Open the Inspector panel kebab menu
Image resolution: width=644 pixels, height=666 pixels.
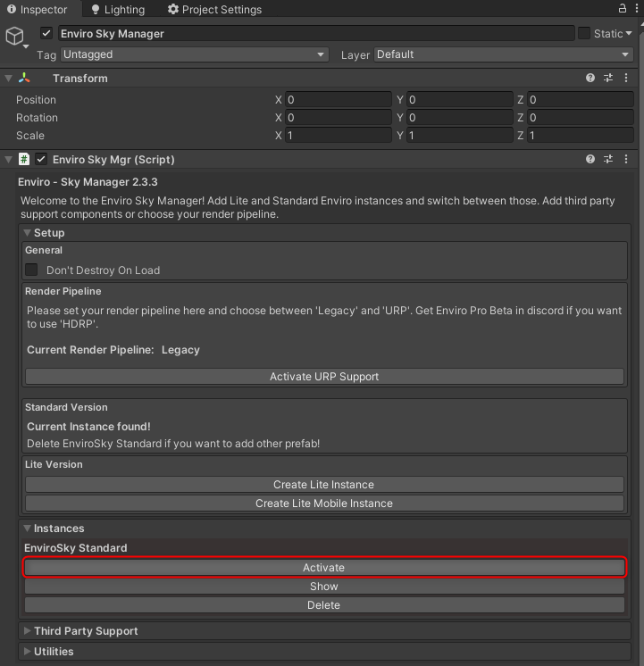point(635,9)
